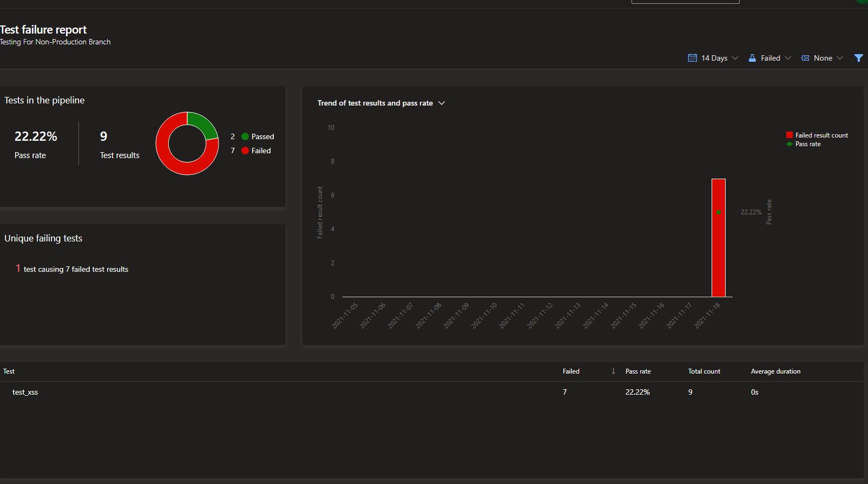Image resolution: width=868 pixels, height=484 pixels.
Task: Sort by the Total count column header
Action: (704, 371)
